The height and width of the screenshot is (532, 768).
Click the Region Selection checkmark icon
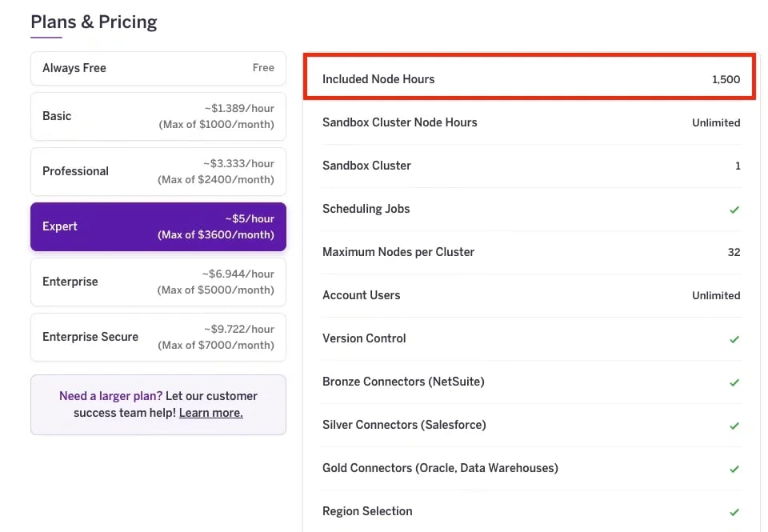734,512
